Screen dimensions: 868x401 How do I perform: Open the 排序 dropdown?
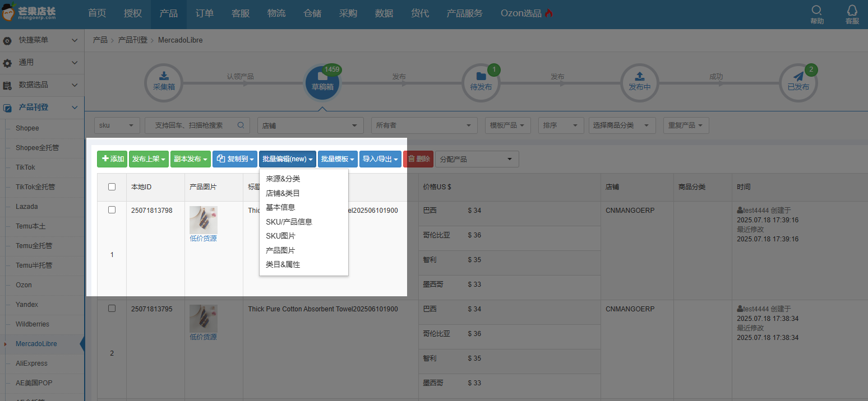(x=561, y=125)
